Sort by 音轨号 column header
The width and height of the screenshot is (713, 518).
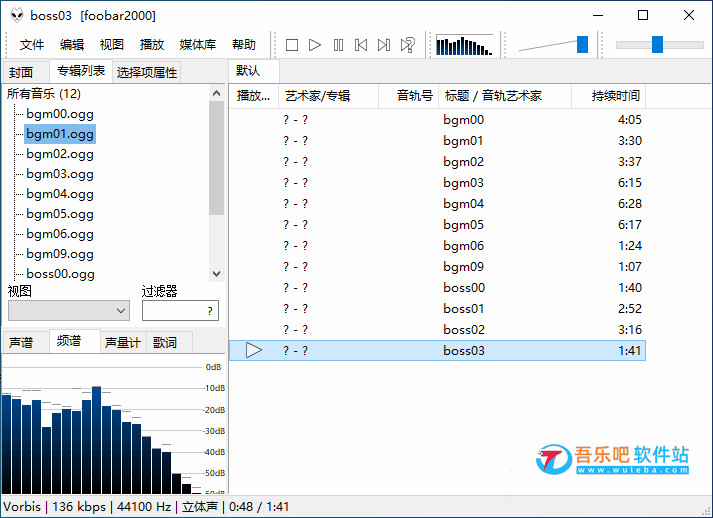[x=408, y=96]
